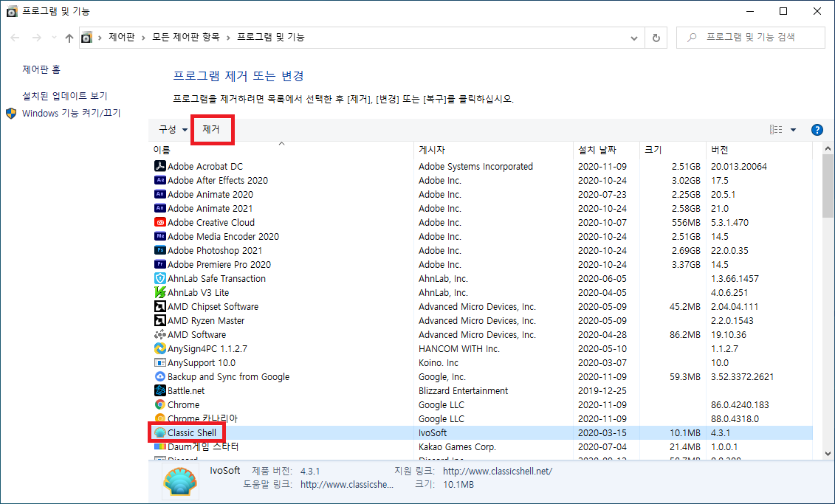Open 설치된 업데이트 보기 link
This screenshot has height=504, width=835.
pyautogui.click(x=64, y=96)
